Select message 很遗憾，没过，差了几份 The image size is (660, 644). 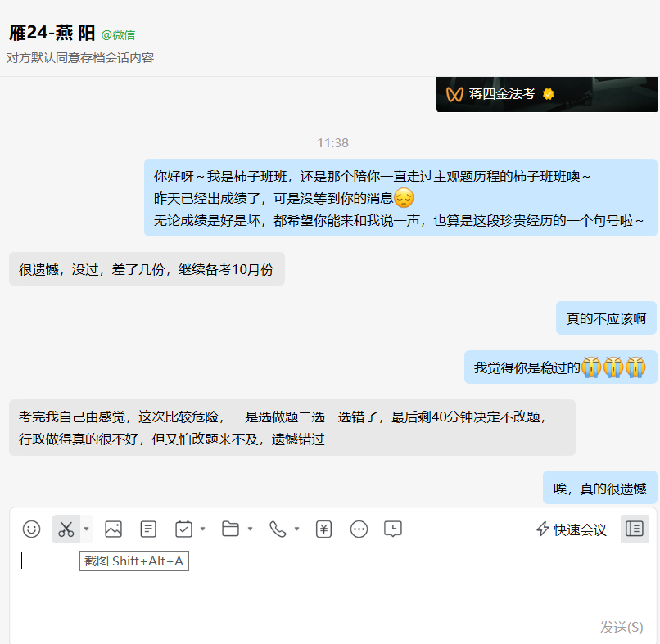pyautogui.click(x=147, y=269)
